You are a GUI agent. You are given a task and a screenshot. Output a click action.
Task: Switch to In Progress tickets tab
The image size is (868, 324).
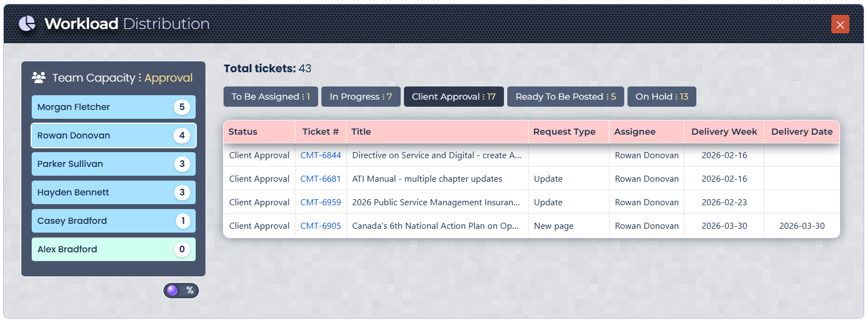point(361,97)
